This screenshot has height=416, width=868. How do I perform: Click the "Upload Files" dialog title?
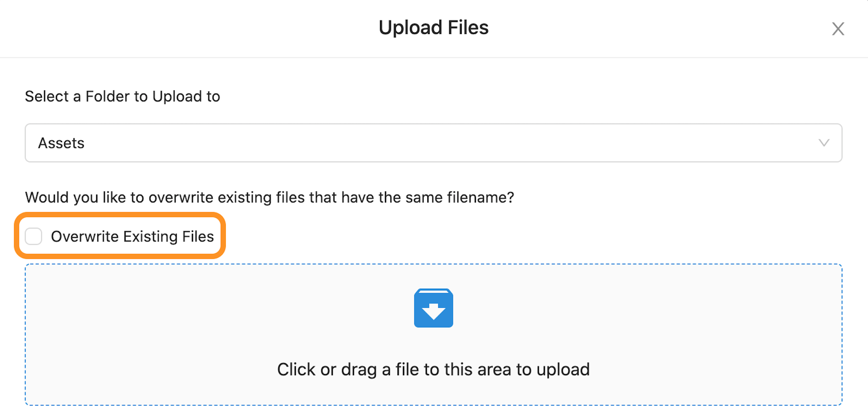pos(434,28)
